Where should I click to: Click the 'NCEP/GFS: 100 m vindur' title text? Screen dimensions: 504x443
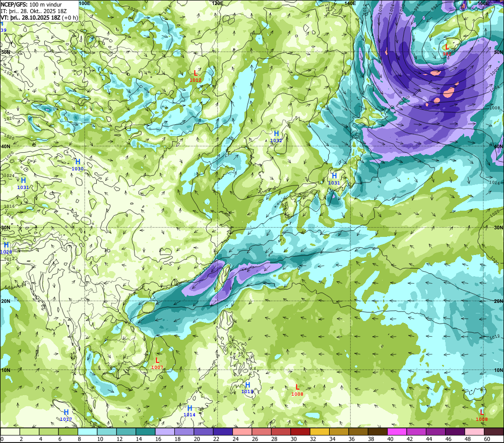(x=31, y=5)
